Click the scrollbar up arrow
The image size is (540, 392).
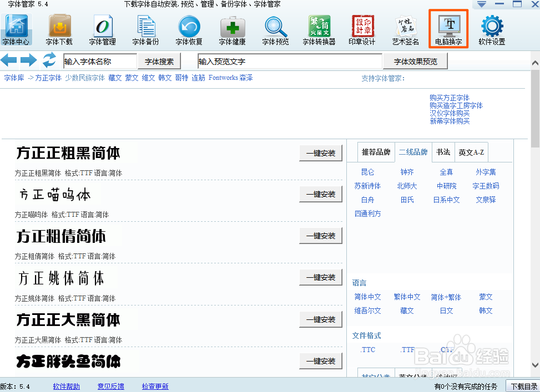[x=535, y=63]
